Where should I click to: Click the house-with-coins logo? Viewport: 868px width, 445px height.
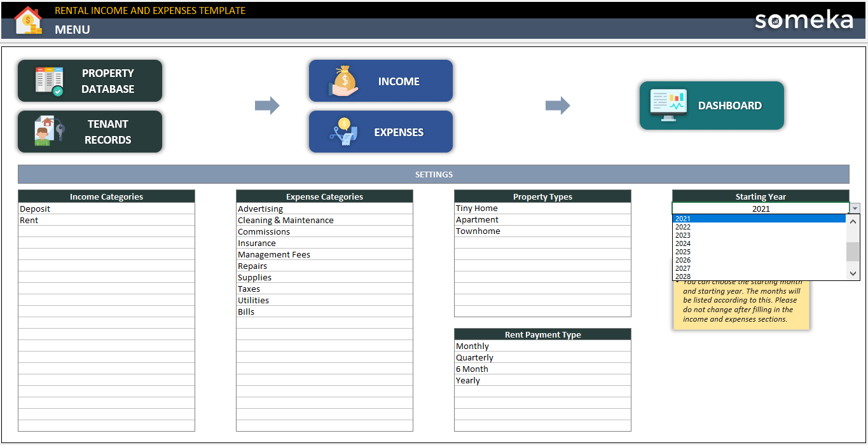click(x=28, y=20)
